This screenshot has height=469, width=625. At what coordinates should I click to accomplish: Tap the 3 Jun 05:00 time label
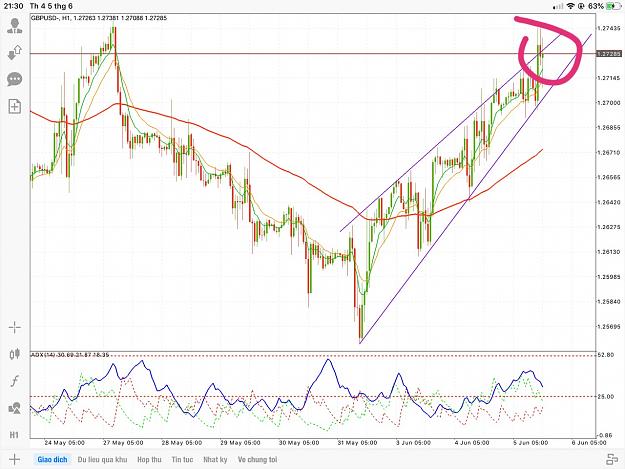(413, 443)
